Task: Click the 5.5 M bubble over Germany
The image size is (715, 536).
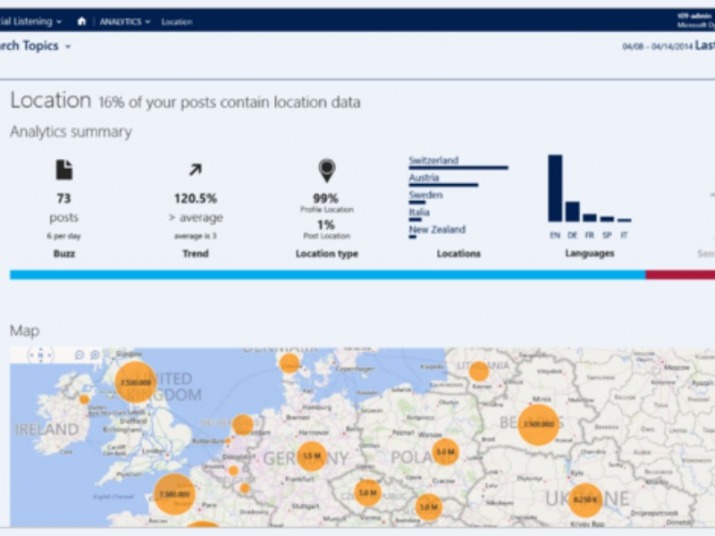Action: [x=311, y=455]
